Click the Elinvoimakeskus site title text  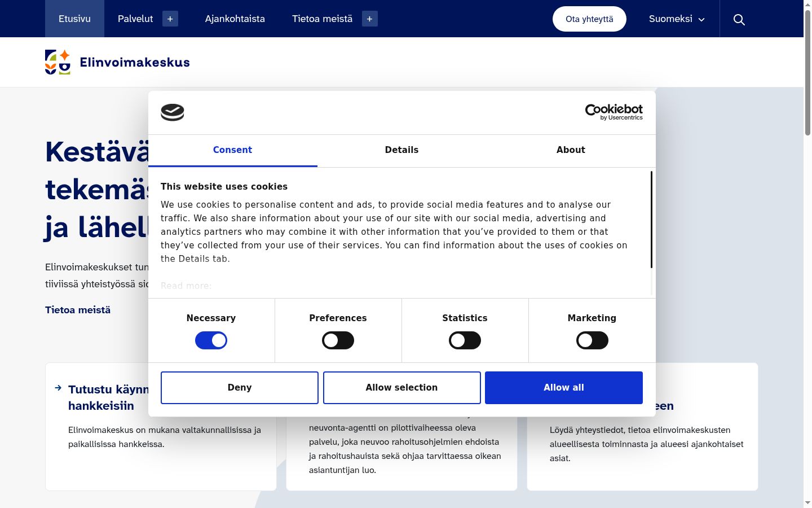[x=135, y=62]
